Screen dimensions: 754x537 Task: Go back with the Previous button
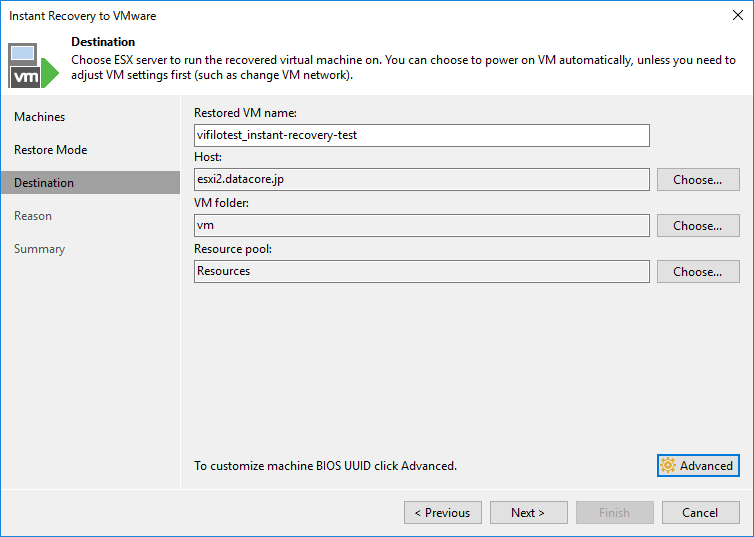(442, 513)
